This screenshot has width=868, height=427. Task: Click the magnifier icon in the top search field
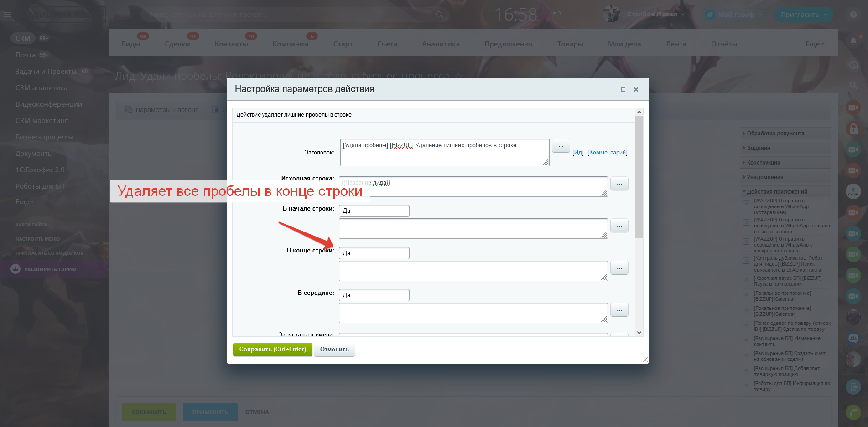pos(439,15)
